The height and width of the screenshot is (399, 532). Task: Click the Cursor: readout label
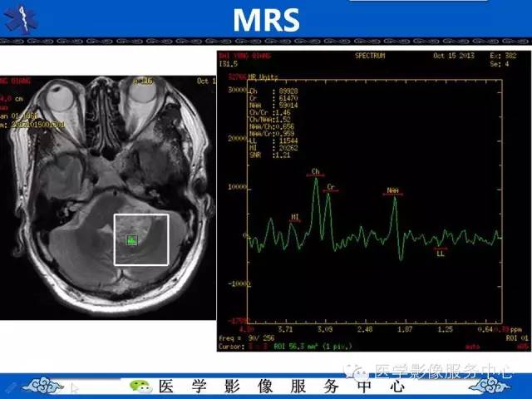pyautogui.click(x=232, y=347)
